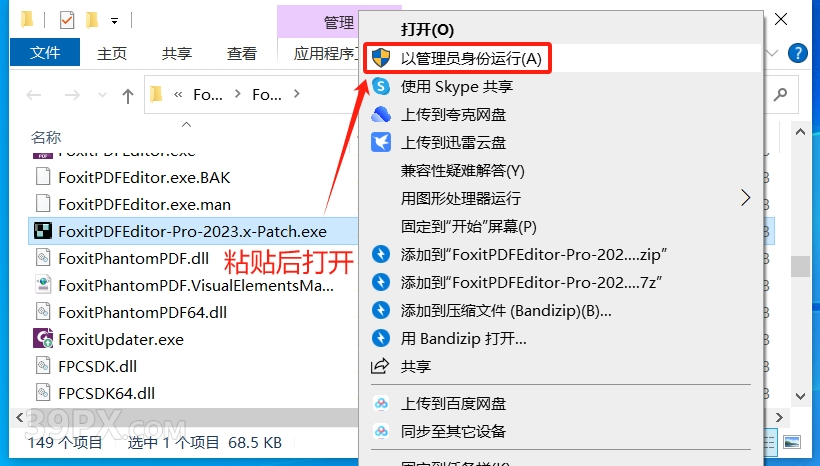This screenshot has width=820, height=466.
Task: Expand the 用图形处理器运行 submenu arrow
Action: [746, 198]
